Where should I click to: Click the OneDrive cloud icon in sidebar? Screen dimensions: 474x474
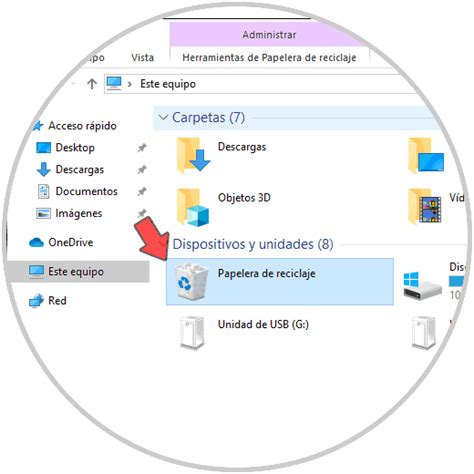tap(36, 242)
